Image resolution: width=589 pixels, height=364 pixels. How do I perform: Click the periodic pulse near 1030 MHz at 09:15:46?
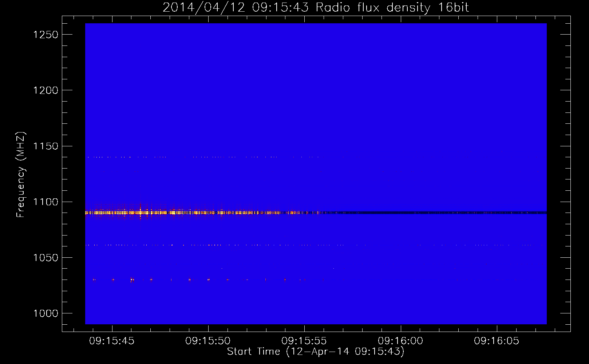[x=132, y=280]
